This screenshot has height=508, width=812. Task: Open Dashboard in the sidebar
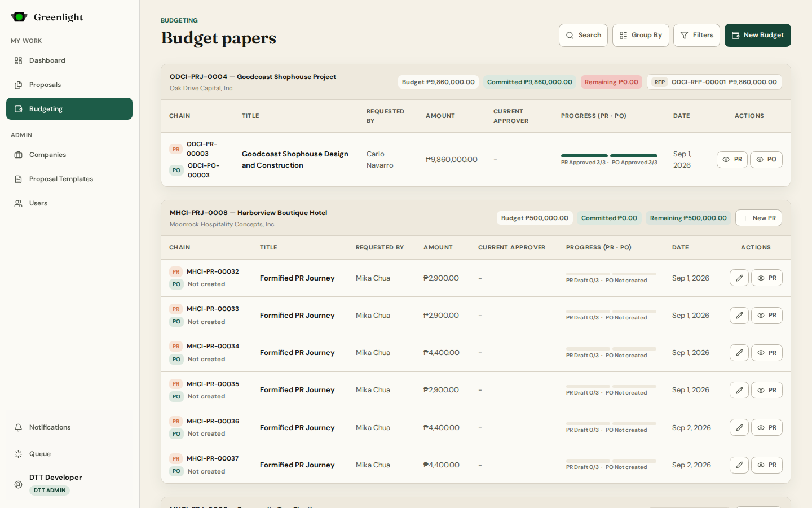69,60
